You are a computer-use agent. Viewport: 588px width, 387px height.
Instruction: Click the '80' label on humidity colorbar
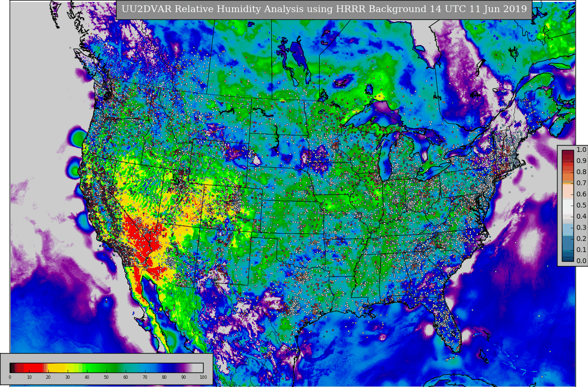click(164, 377)
